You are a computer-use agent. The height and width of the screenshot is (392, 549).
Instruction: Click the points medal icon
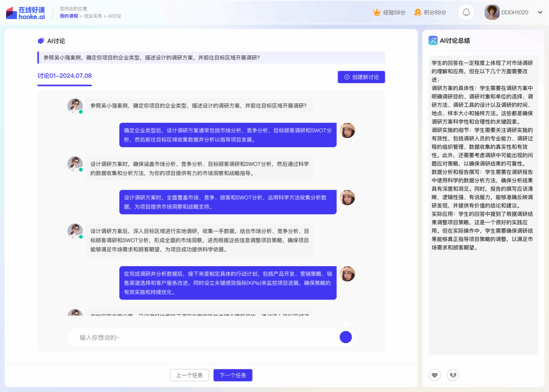pyautogui.click(x=417, y=13)
